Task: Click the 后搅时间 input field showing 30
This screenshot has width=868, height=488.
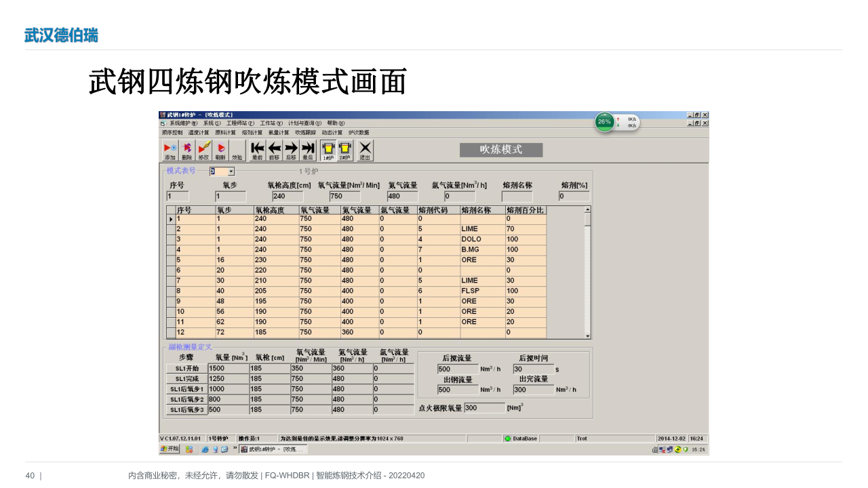Action: 533,369
